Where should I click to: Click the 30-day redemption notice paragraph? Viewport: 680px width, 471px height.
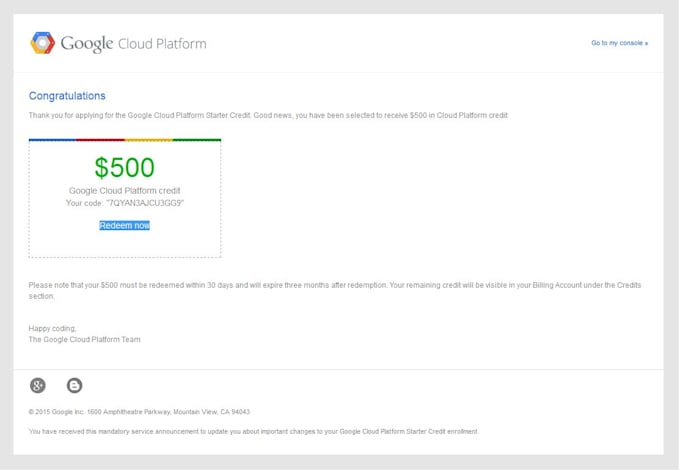pos(335,290)
